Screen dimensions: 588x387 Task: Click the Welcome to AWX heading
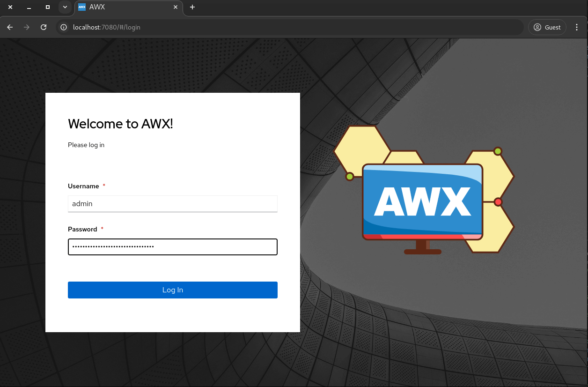120,124
